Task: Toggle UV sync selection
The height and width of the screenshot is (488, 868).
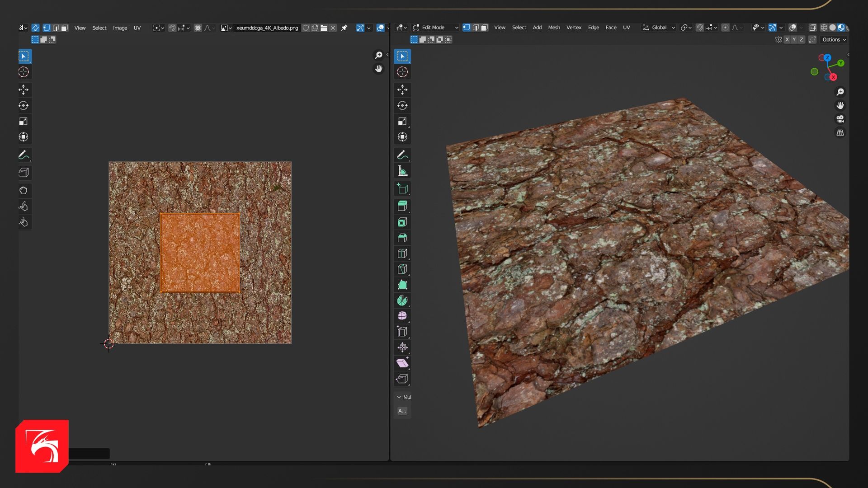Action: tap(35, 28)
